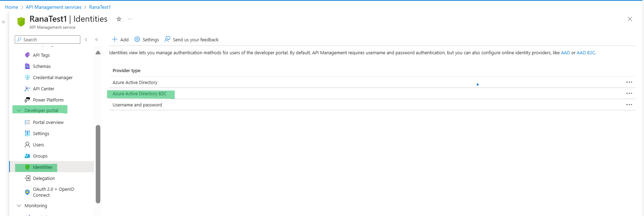Image resolution: width=644 pixels, height=216 pixels.
Task: Click the OAuth 2.0 + OpenID Connect icon
Action: coord(27,192)
